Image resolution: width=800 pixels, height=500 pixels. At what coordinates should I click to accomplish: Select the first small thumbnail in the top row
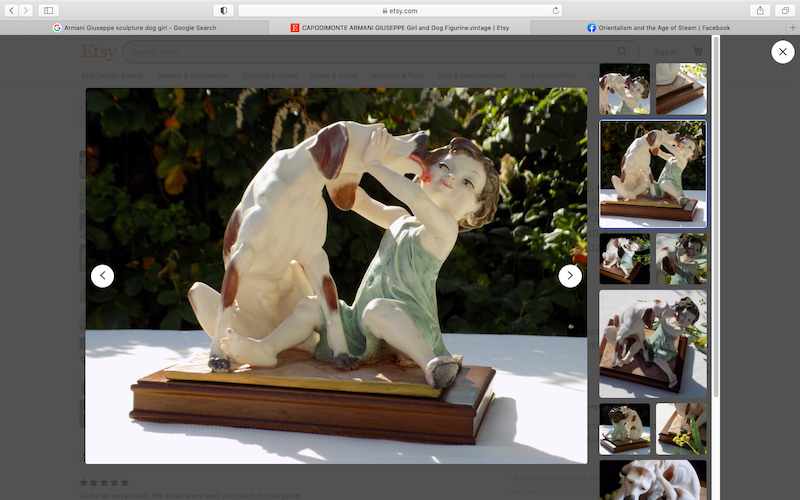point(624,89)
